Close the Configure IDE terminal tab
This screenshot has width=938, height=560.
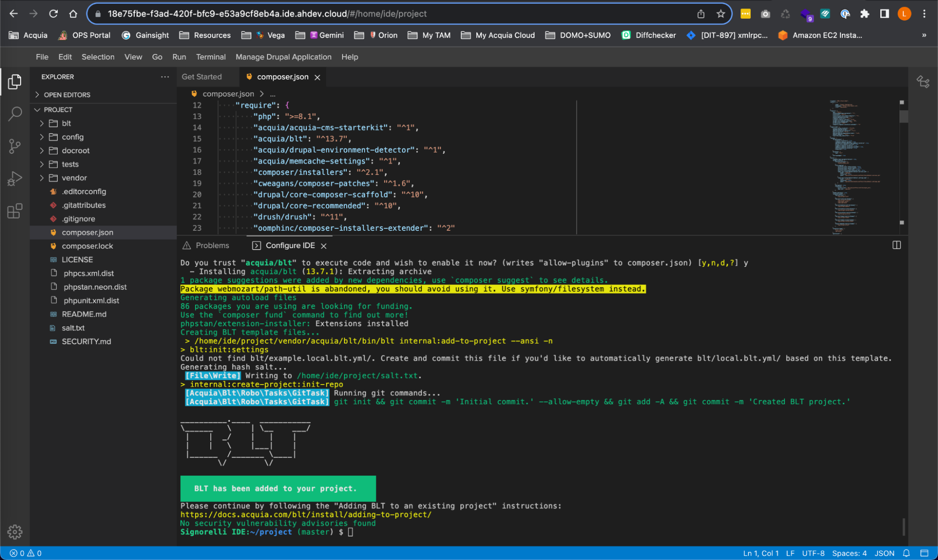coord(324,246)
